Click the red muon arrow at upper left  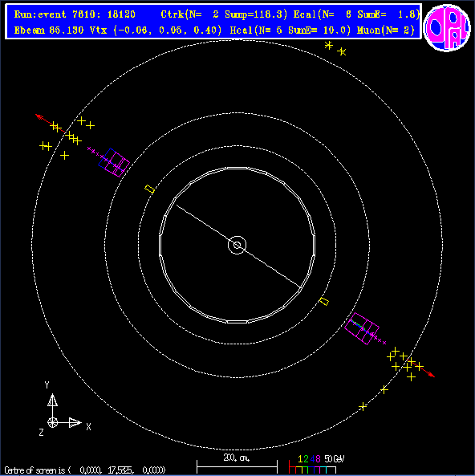[x=50, y=124]
